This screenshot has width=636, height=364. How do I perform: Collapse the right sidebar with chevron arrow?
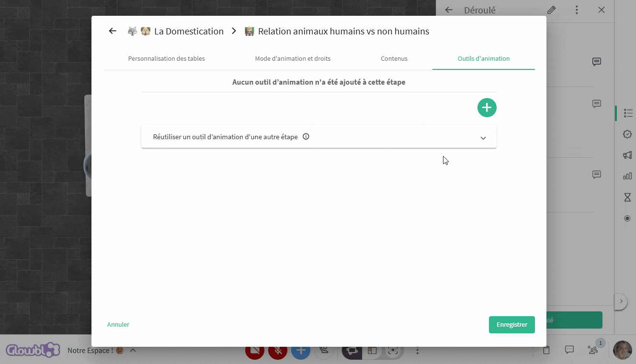pos(621,301)
